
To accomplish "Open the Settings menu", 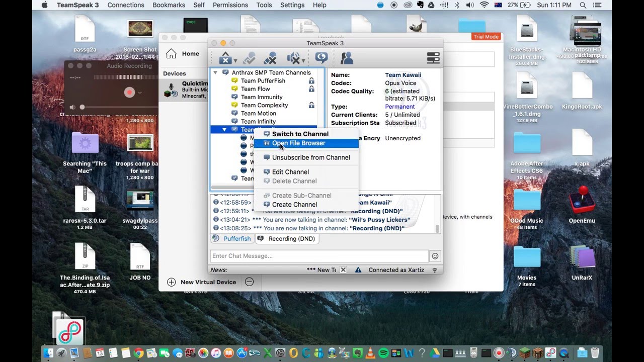I will pos(292,5).
